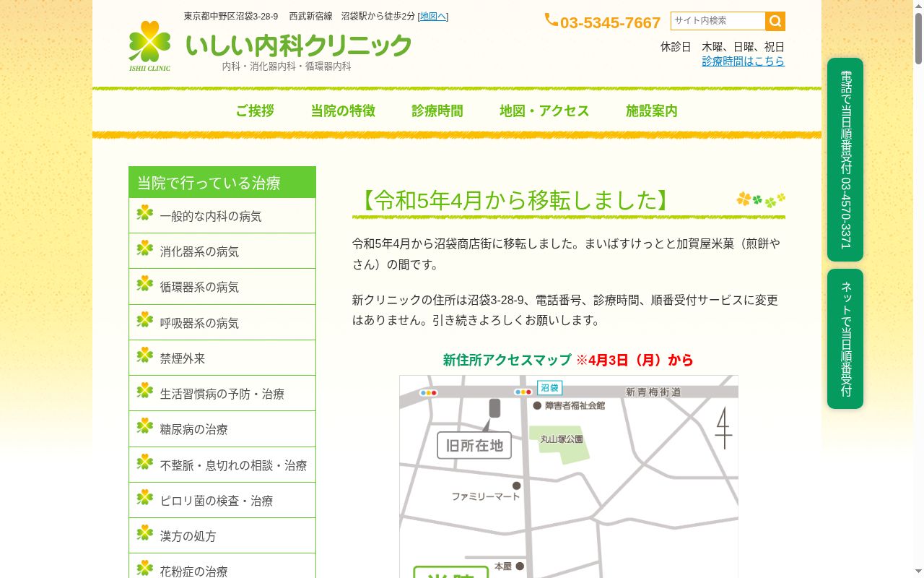Click the いしい内科クリニック site title
The image size is (924, 578).
pyautogui.click(x=299, y=46)
